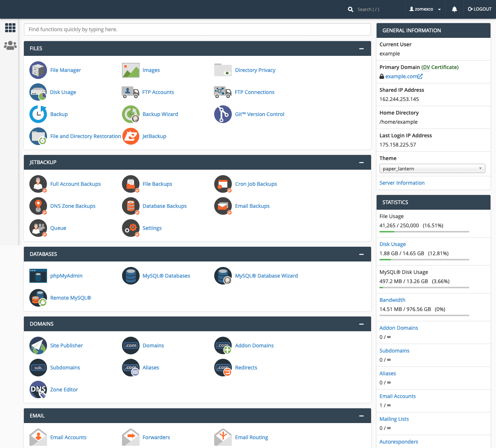Click the function search field

pos(197,29)
